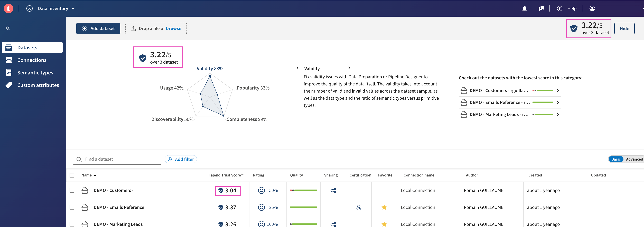Click the notifications bell icon

coord(525,8)
